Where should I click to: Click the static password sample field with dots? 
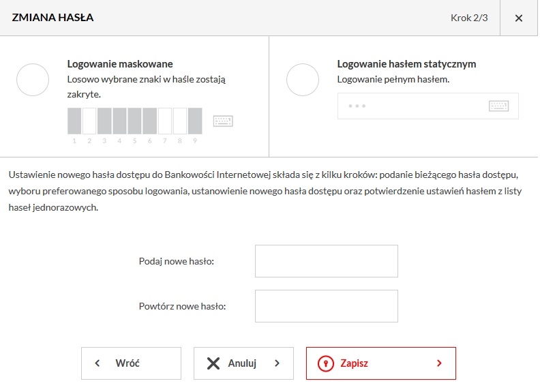(x=428, y=106)
